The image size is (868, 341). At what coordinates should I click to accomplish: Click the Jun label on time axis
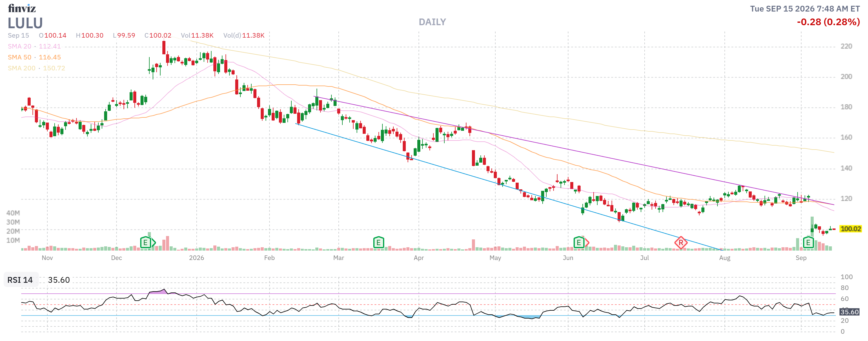568,258
